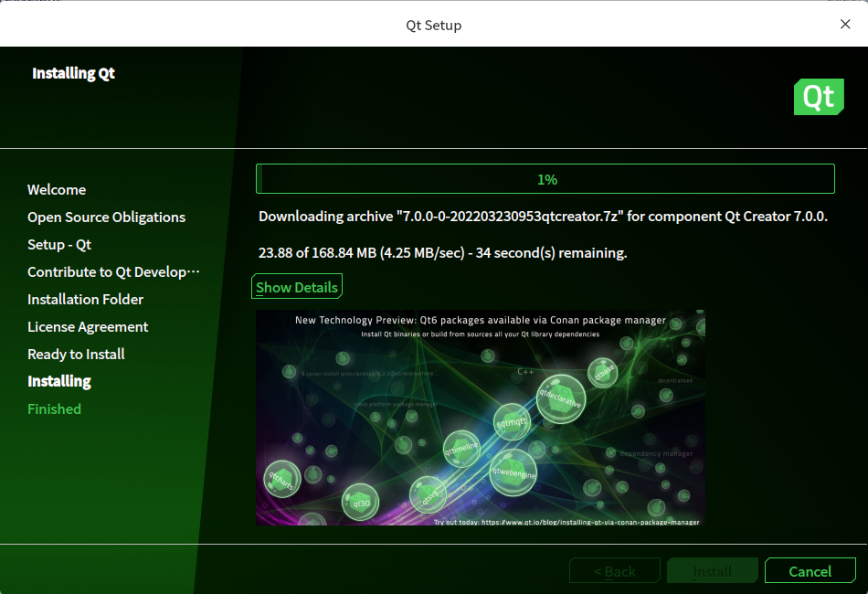Select the License Agreement step
This screenshot has height=594, width=868.
click(x=88, y=326)
